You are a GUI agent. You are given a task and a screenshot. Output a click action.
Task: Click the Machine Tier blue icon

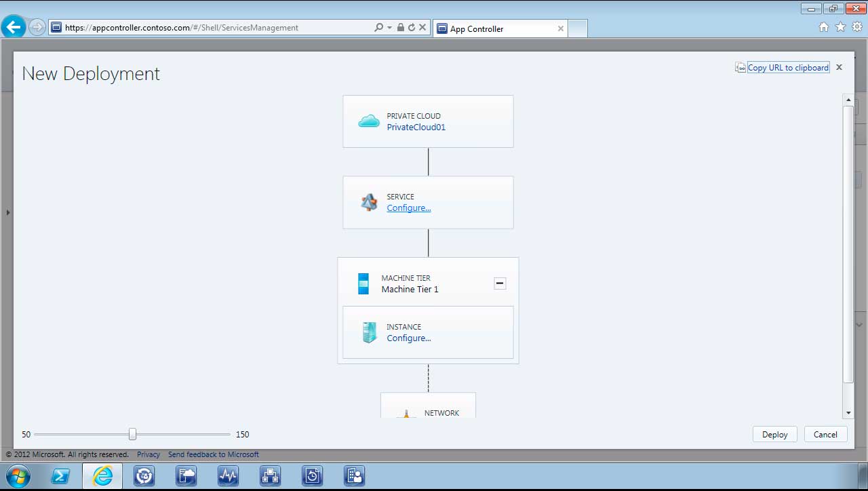(363, 283)
